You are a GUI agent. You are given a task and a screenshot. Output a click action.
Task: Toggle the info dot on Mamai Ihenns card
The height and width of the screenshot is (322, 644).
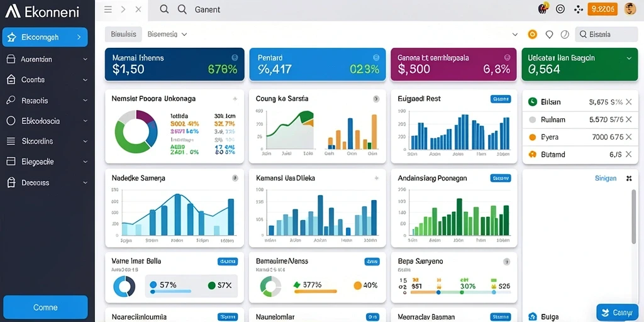(235, 58)
